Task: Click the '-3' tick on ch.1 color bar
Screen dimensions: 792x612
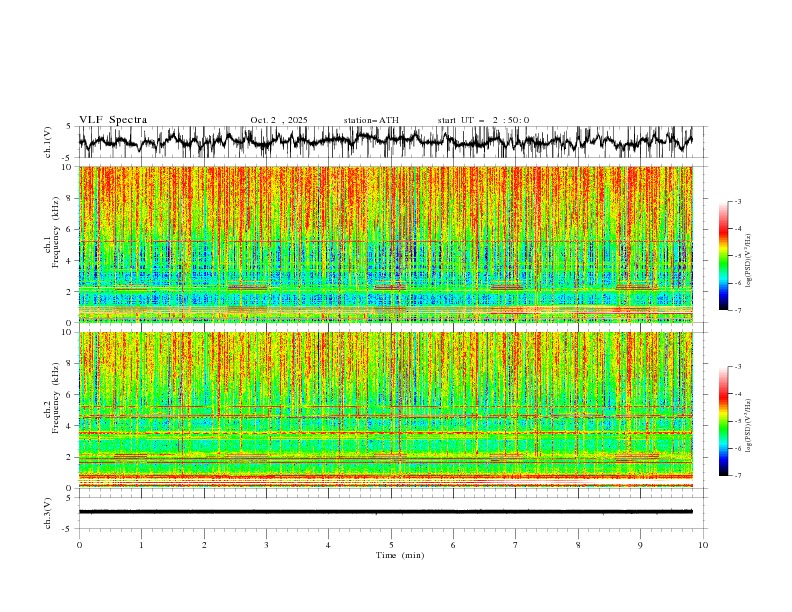Action: tap(737, 201)
